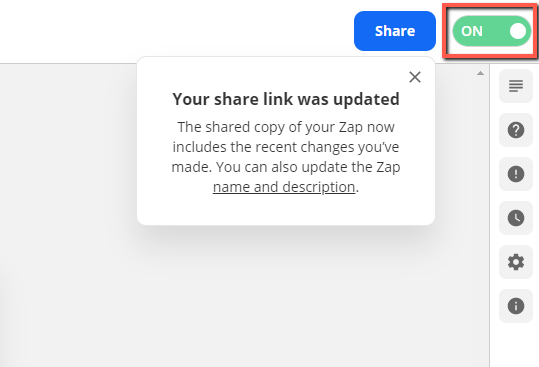Open the Zap history clock icon

[516, 218]
